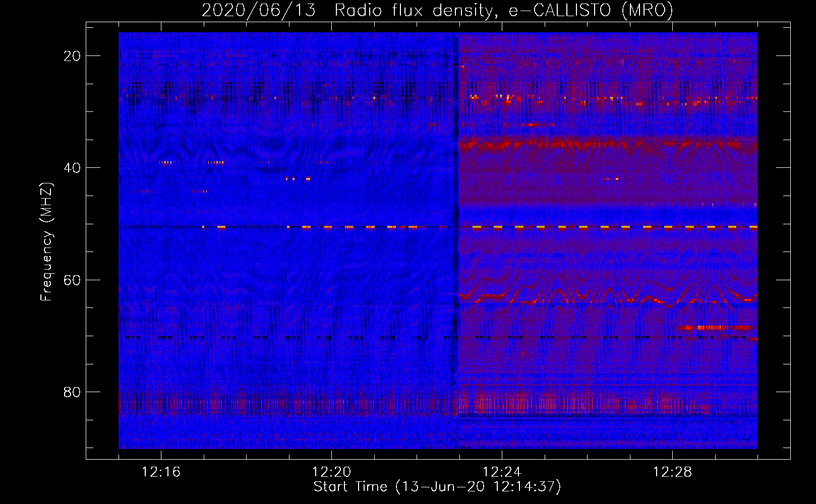Click the 20 MHz frequency tick label
The image size is (816, 504).
(72, 56)
